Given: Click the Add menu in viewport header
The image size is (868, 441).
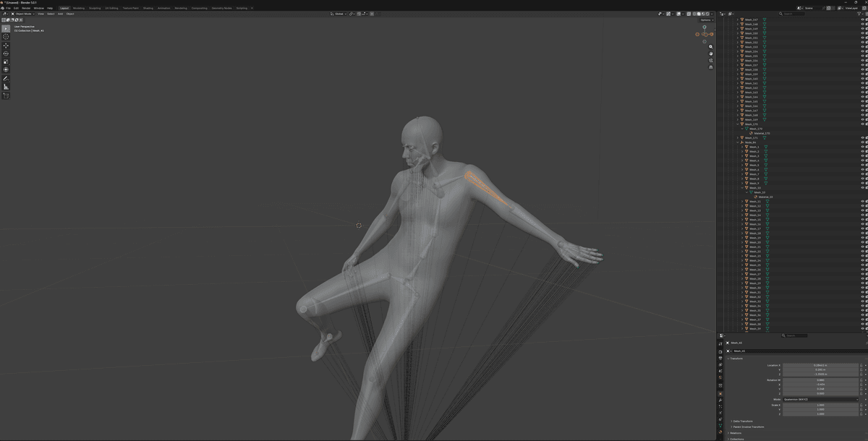Looking at the screenshot, I should pyautogui.click(x=61, y=14).
